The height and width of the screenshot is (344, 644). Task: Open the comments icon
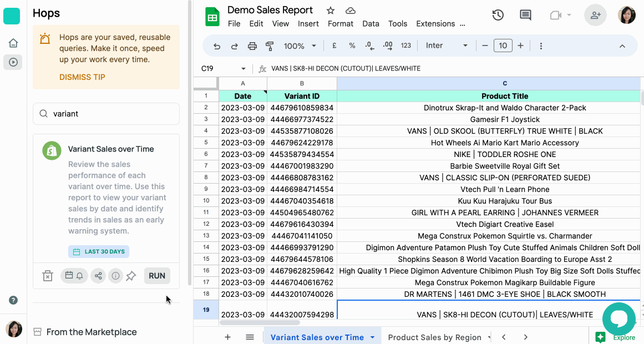(x=525, y=15)
